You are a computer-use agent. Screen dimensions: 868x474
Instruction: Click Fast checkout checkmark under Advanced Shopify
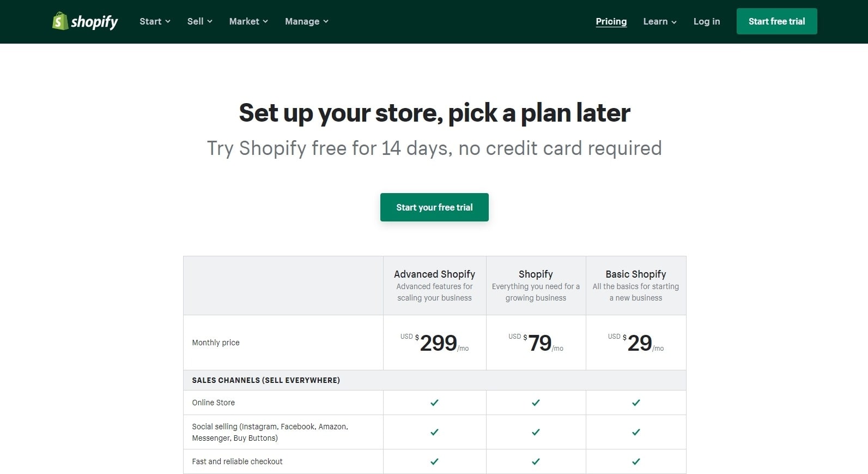coord(434,461)
